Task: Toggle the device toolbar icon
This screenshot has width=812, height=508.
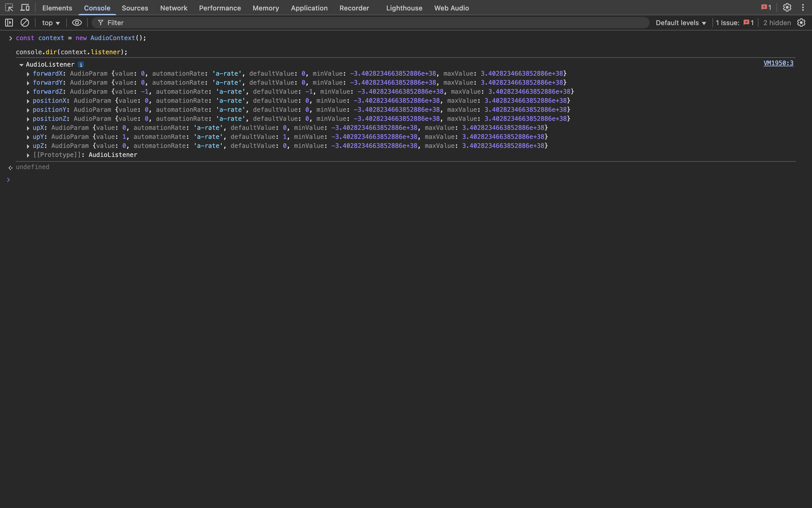Action: [25, 7]
